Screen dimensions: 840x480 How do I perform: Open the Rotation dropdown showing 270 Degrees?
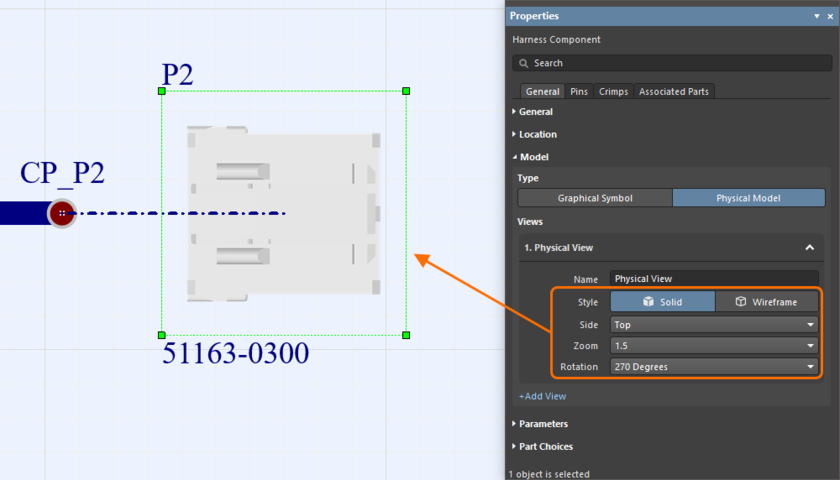pos(714,366)
